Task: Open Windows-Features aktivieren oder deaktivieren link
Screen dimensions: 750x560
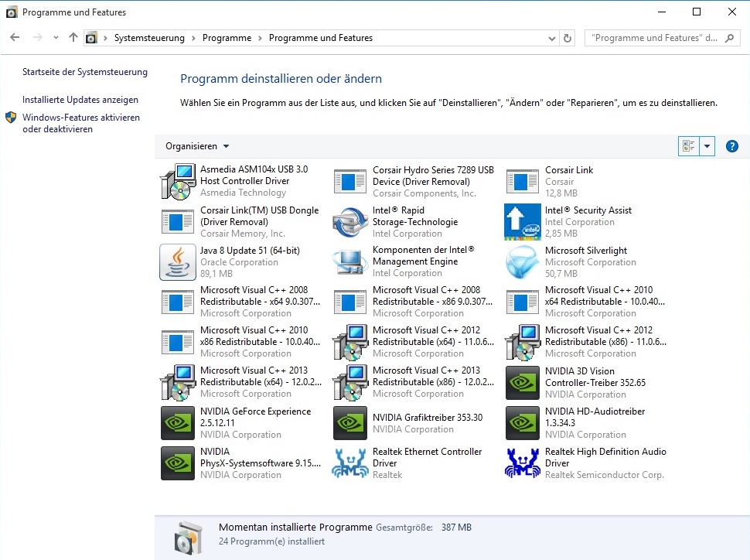Action: [81, 123]
